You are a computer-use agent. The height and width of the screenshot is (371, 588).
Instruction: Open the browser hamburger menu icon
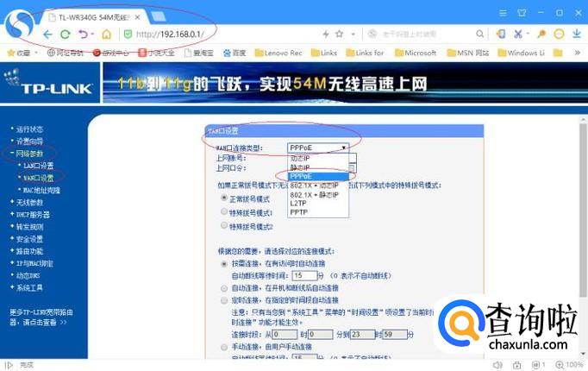[x=503, y=13]
